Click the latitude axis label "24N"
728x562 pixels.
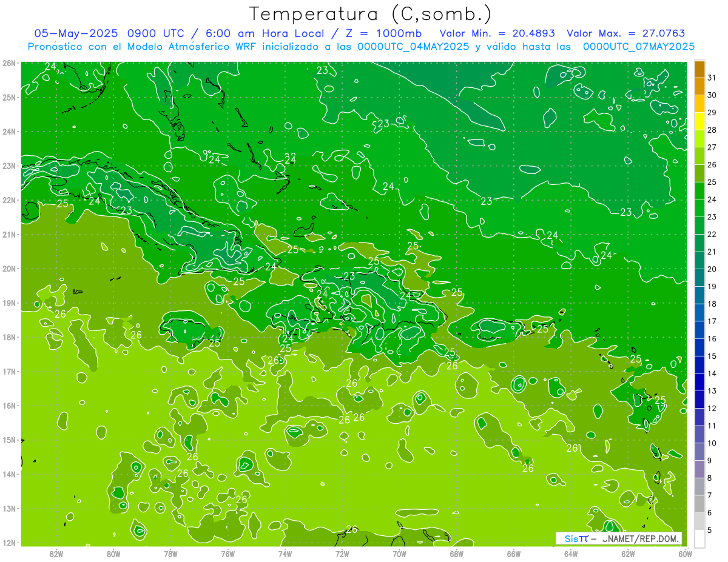tap(9, 132)
